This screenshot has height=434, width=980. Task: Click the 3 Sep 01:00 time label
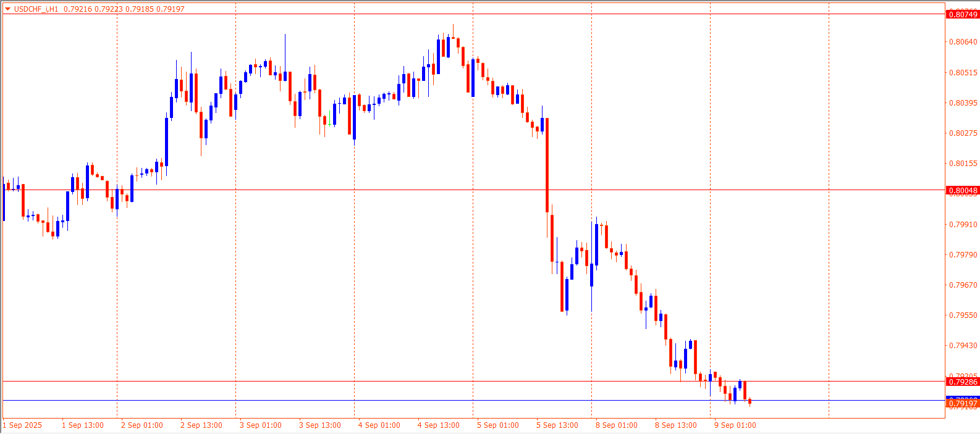[261, 425]
